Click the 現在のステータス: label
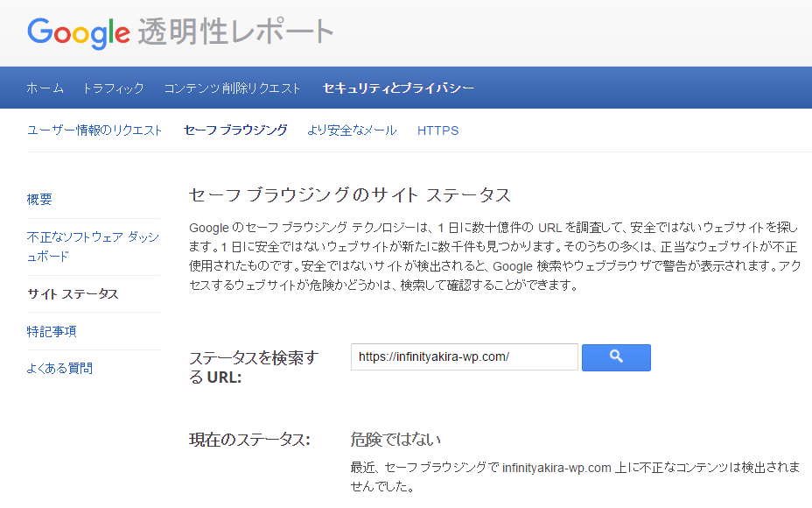This screenshot has height=508, width=812. click(249, 440)
